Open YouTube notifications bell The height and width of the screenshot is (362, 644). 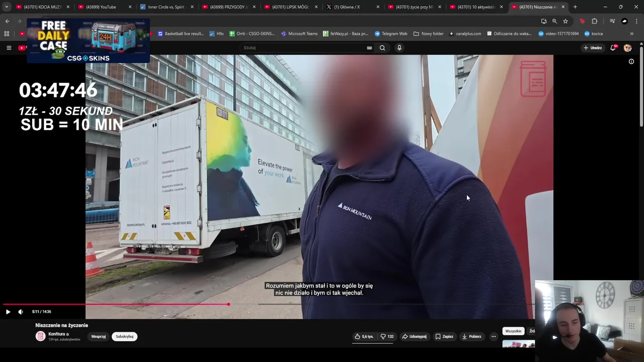pos(613,48)
